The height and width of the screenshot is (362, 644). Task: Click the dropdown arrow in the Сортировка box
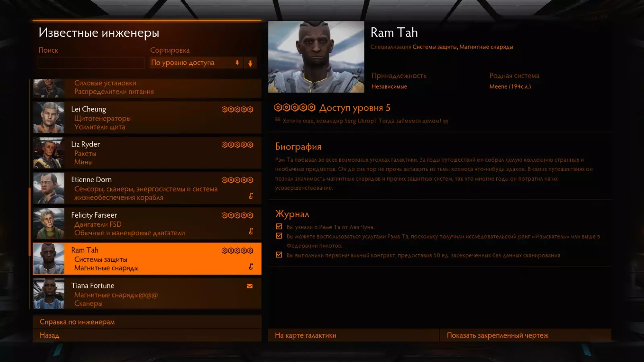click(237, 63)
